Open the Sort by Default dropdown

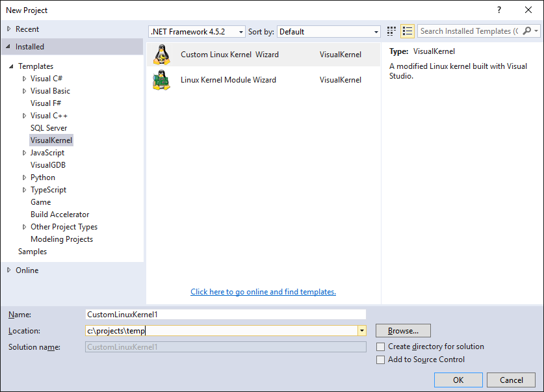point(329,32)
